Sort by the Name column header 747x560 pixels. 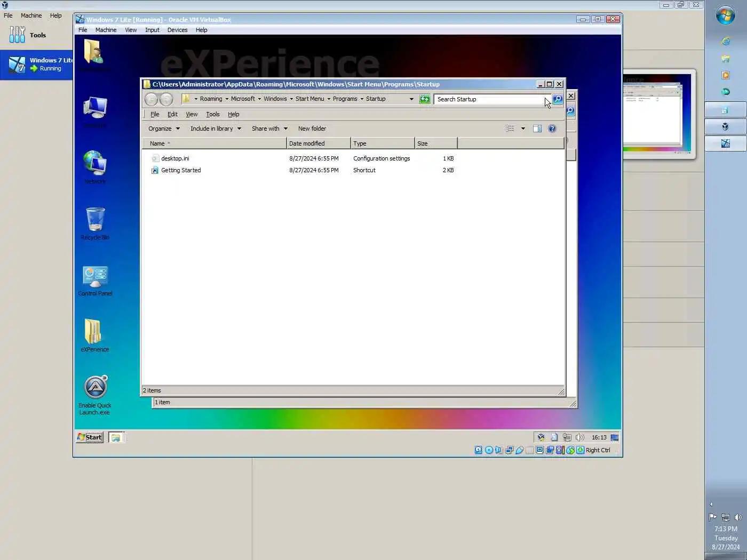214,143
